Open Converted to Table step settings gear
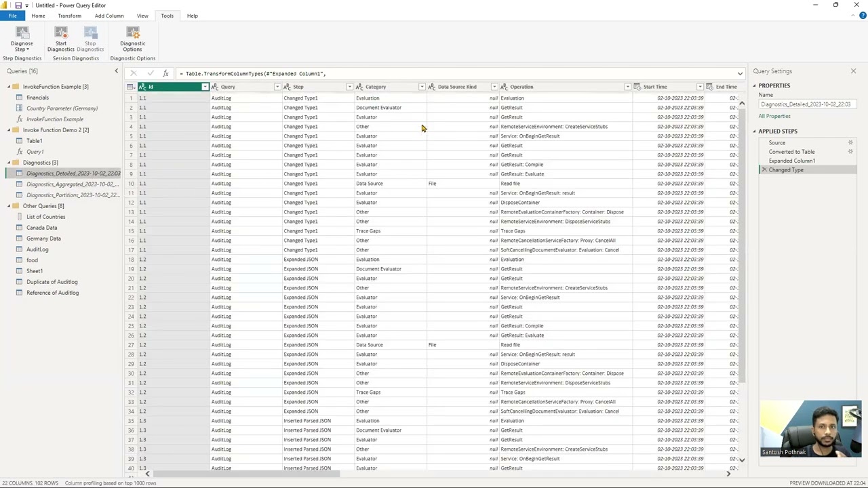This screenshot has width=868, height=488. (x=850, y=151)
